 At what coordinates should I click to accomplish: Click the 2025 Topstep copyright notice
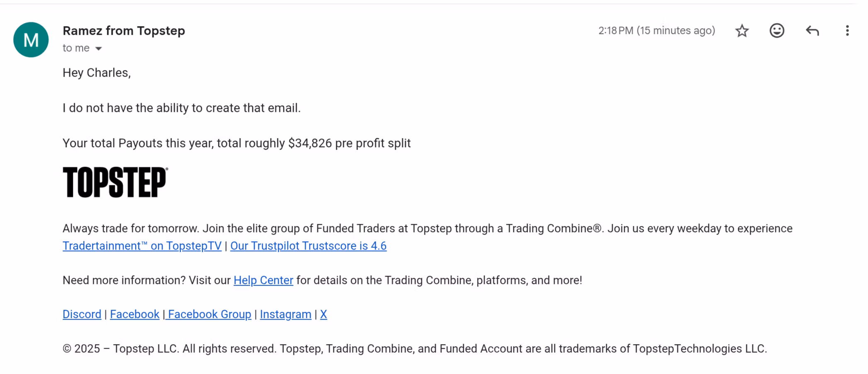415,349
